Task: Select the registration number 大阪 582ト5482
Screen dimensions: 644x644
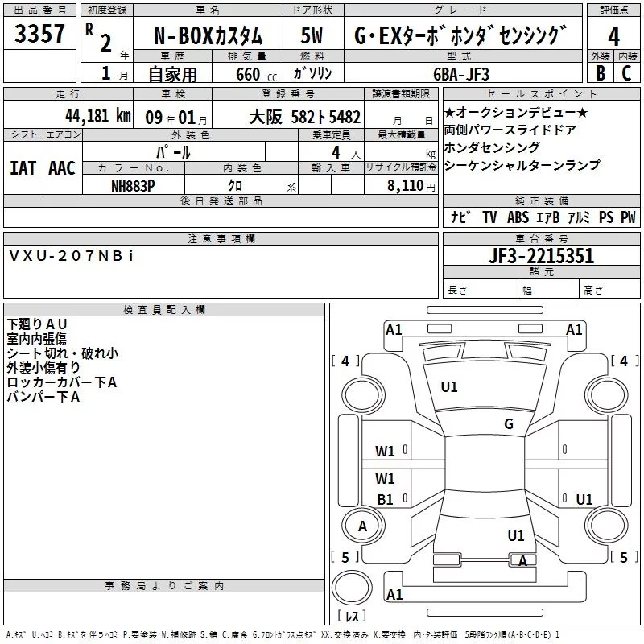Action: pyautogui.click(x=305, y=117)
